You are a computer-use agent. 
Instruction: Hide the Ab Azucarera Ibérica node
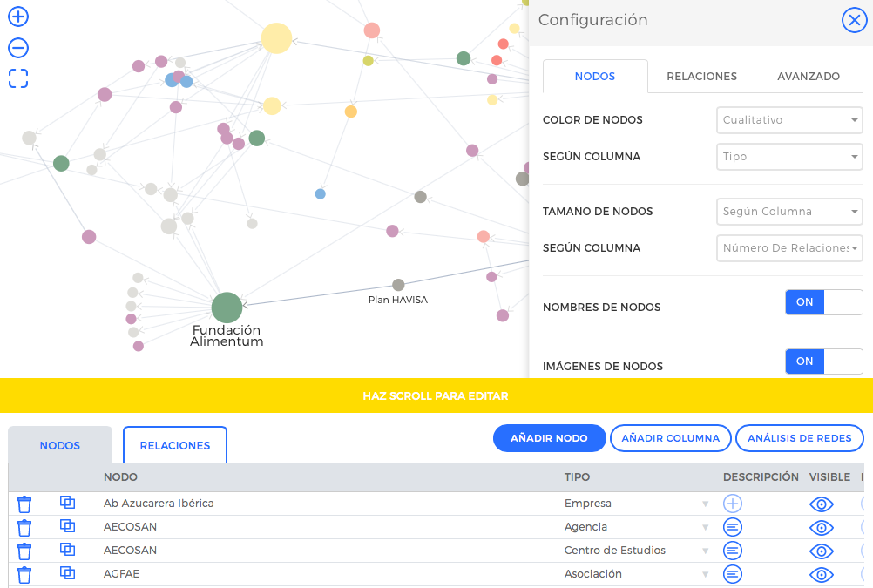click(821, 504)
